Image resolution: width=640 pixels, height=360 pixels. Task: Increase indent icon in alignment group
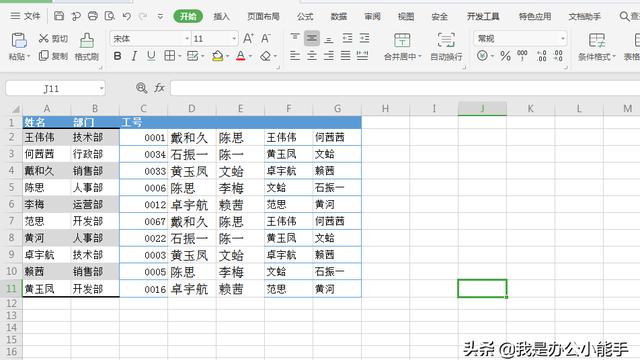364,38
